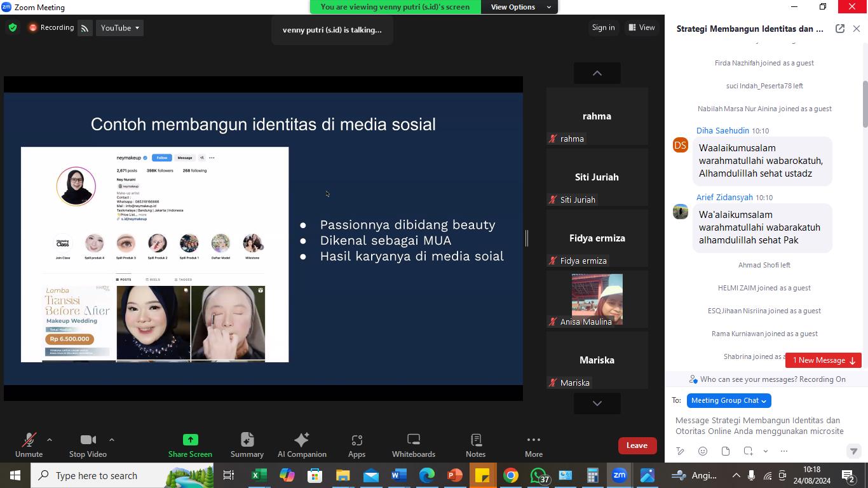Stop the video camera
The image size is (868, 488).
[x=88, y=445]
